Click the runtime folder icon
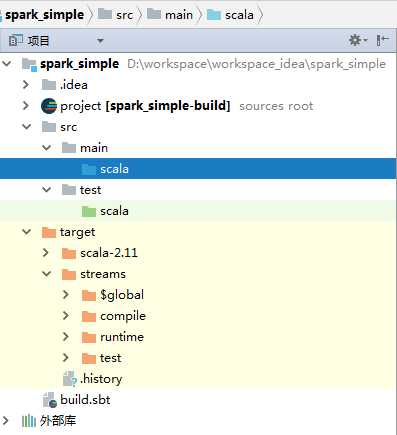The image size is (397, 435). click(89, 337)
